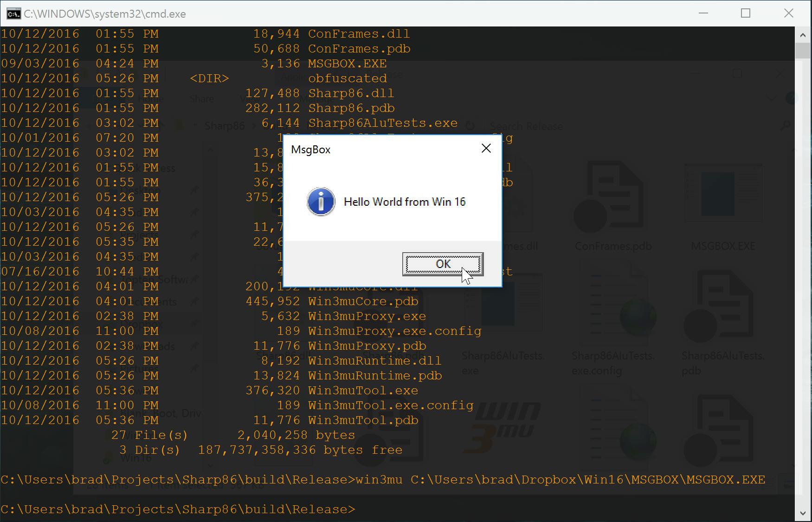Close the MsgBox dialog with X
This screenshot has height=522, width=812.
486,149
